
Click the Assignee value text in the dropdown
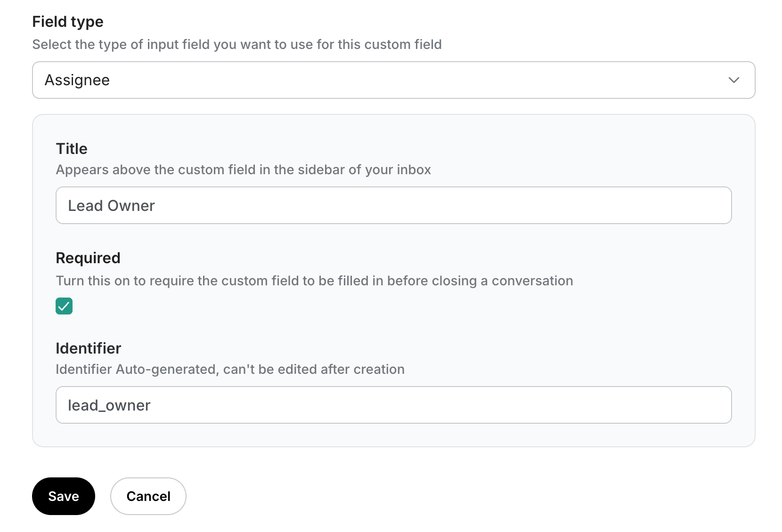77,80
